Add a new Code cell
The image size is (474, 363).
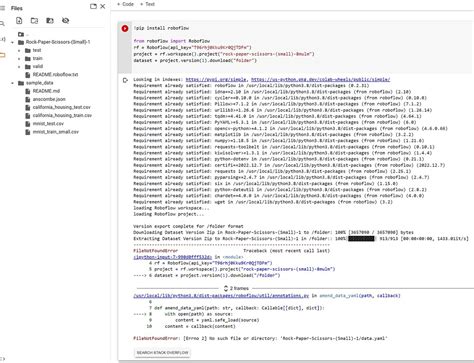[126, 4]
